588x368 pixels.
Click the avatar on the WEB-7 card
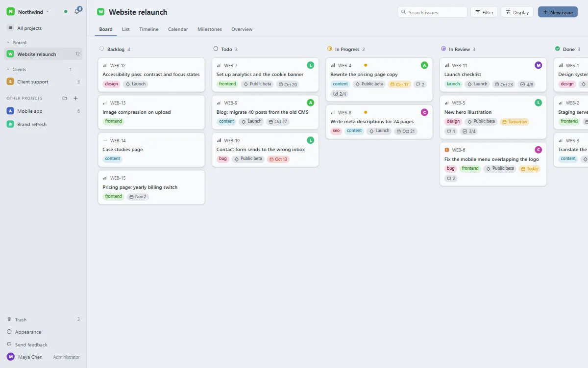[310, 65]
